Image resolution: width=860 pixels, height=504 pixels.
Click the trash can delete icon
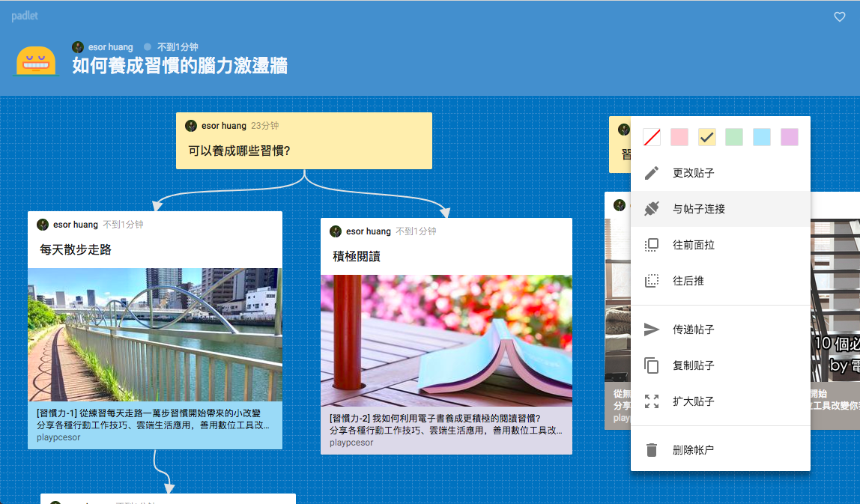pos(652,450)
